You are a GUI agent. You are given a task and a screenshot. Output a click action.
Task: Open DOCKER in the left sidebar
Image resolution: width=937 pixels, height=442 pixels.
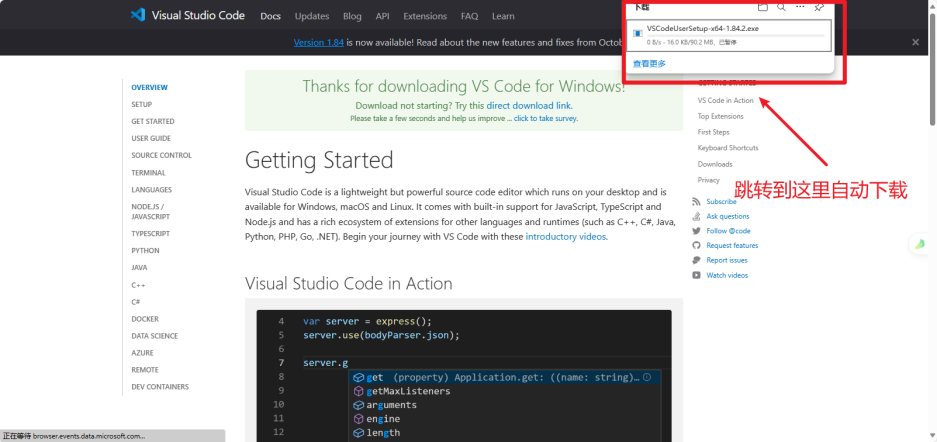click(145, 319)
